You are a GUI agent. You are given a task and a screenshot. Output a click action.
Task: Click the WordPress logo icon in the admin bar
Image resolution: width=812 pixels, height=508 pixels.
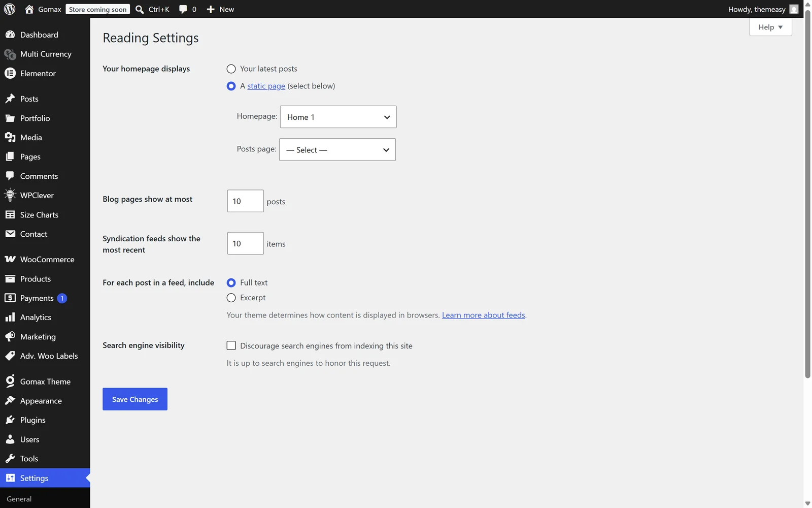coord(10,9)
